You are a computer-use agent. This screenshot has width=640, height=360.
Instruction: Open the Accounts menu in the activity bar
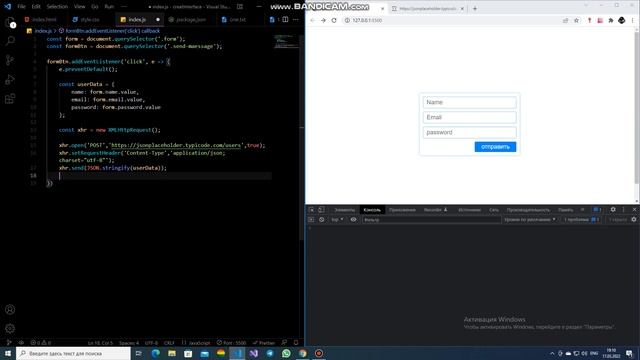[10, 309]
